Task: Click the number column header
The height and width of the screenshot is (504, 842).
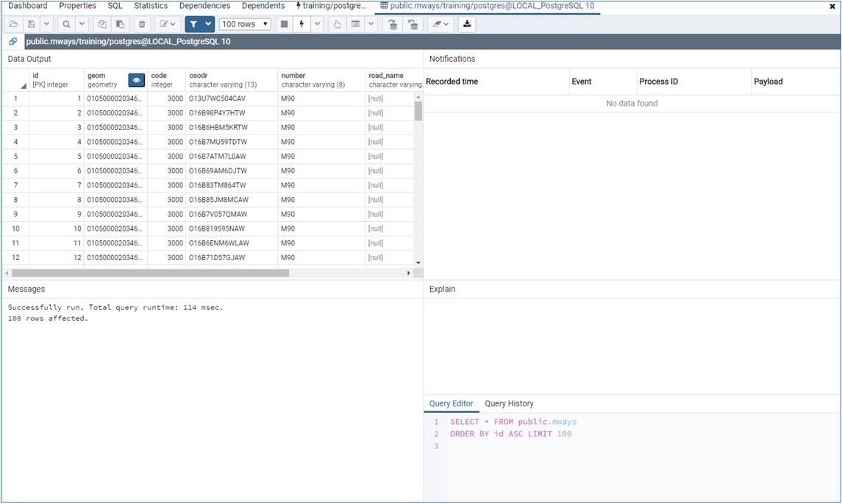Action: pos(321,80)
